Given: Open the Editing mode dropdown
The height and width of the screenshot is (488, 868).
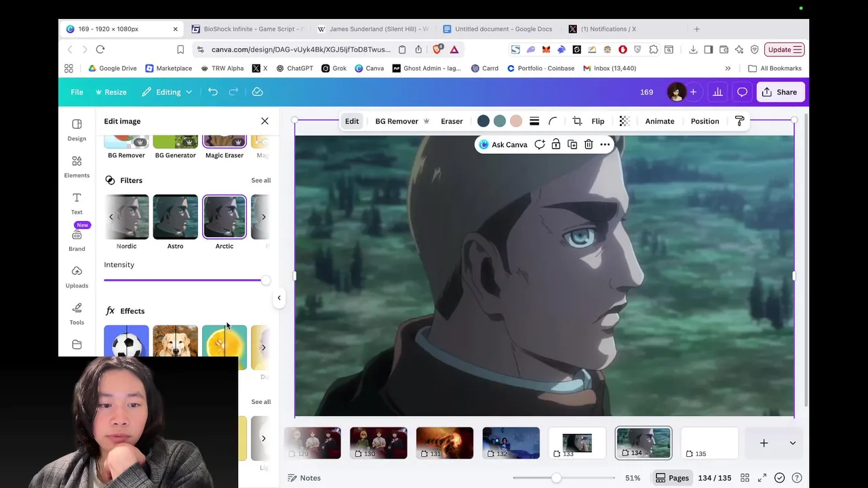Looking at the screenshot, I should 167,92.
